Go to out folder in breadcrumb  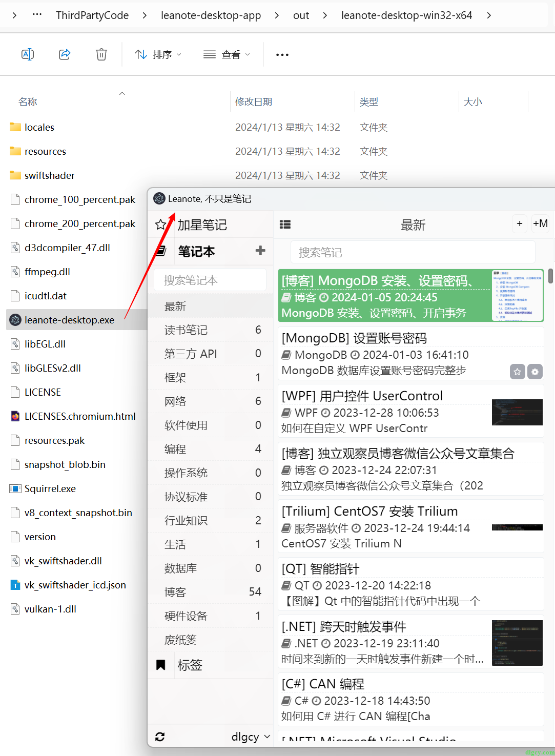tap(301, 15)
